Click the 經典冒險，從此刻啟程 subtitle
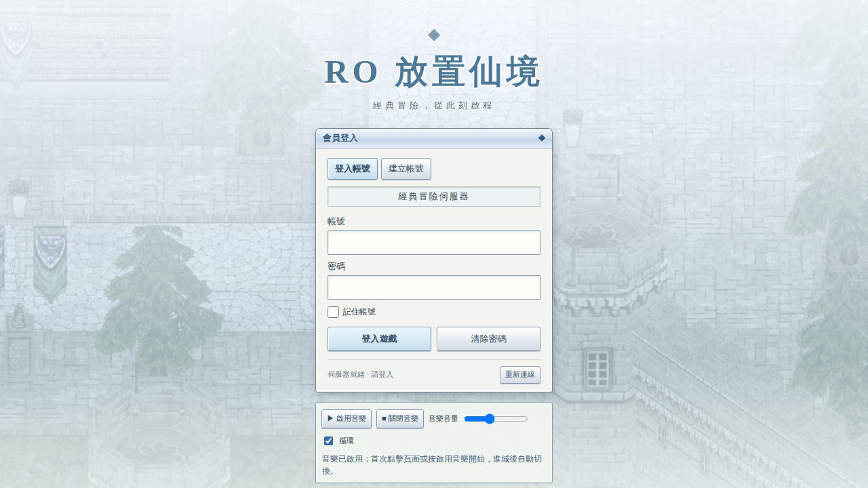 433,106
